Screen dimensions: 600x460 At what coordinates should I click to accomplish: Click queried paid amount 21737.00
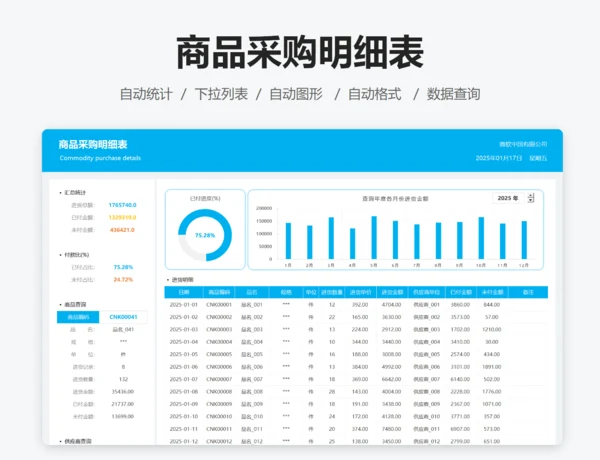tap(123, 404)
